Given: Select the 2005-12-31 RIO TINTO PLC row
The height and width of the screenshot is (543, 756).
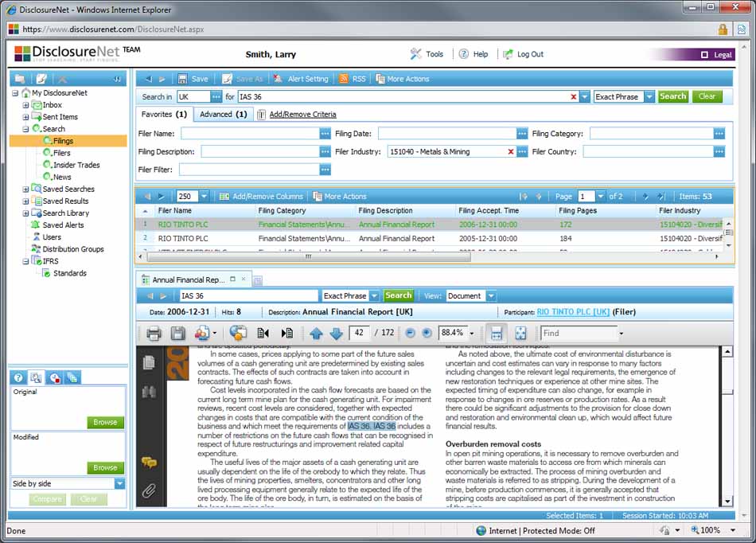Looking at the screenshot, I should 431,238.
